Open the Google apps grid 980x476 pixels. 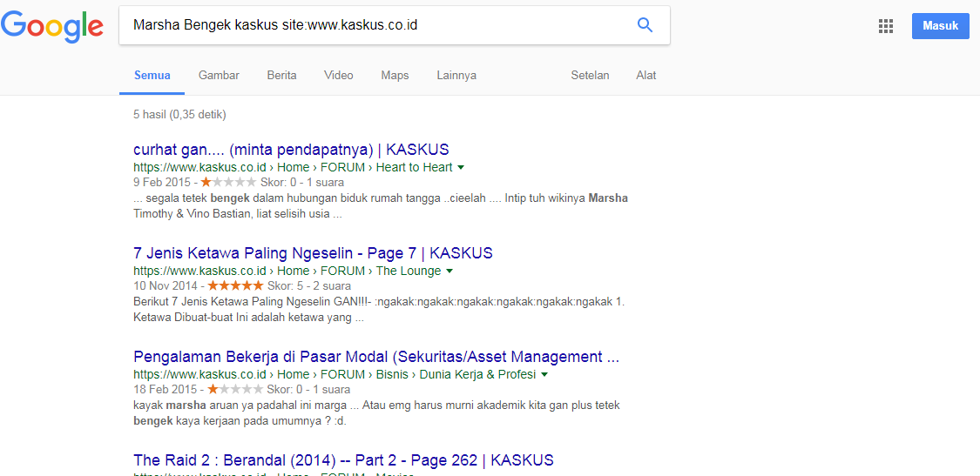[x=886, y=25]
